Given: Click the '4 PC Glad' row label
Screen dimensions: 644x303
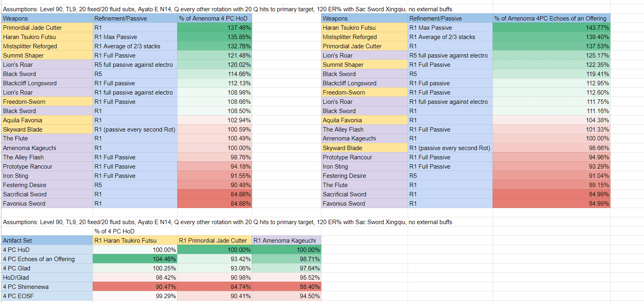Looking at the screenshot, I should (47, 268).
